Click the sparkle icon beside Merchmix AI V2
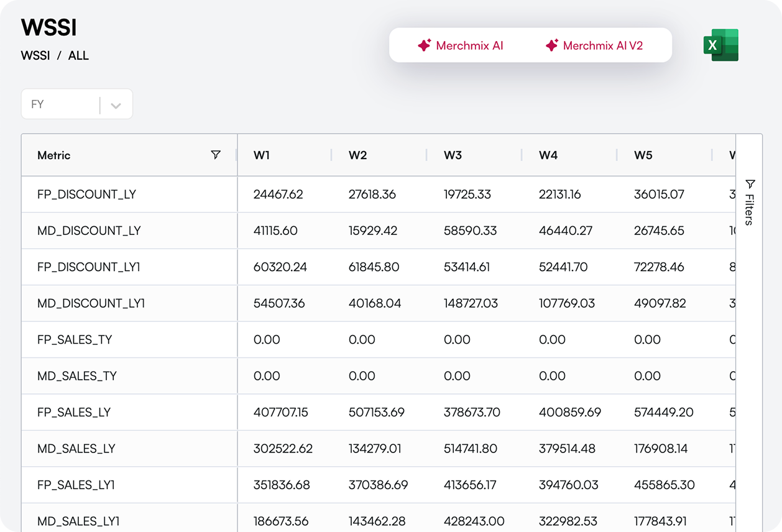 [x=551, y=45]
